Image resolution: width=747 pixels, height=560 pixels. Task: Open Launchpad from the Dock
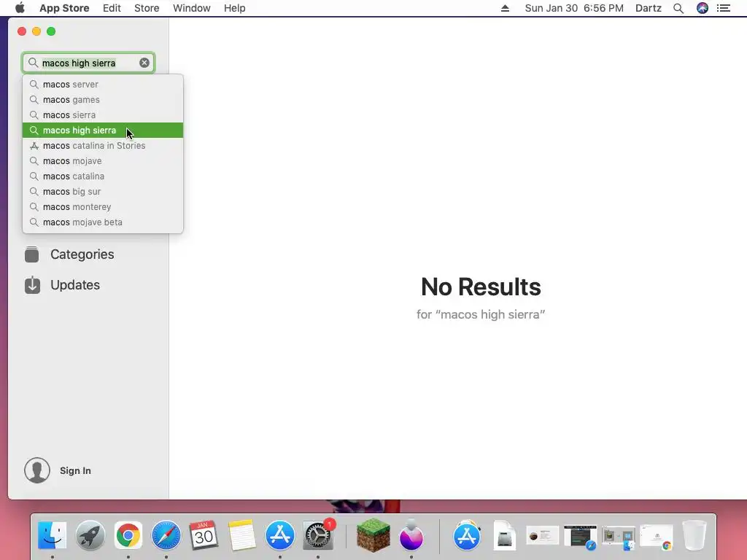click(90, 535)
